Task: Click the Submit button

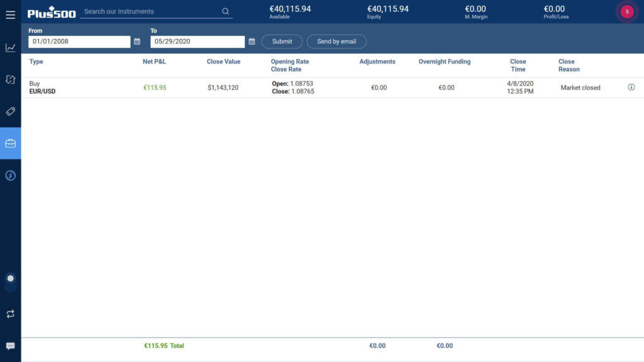Action: click(x=282, y=41)
